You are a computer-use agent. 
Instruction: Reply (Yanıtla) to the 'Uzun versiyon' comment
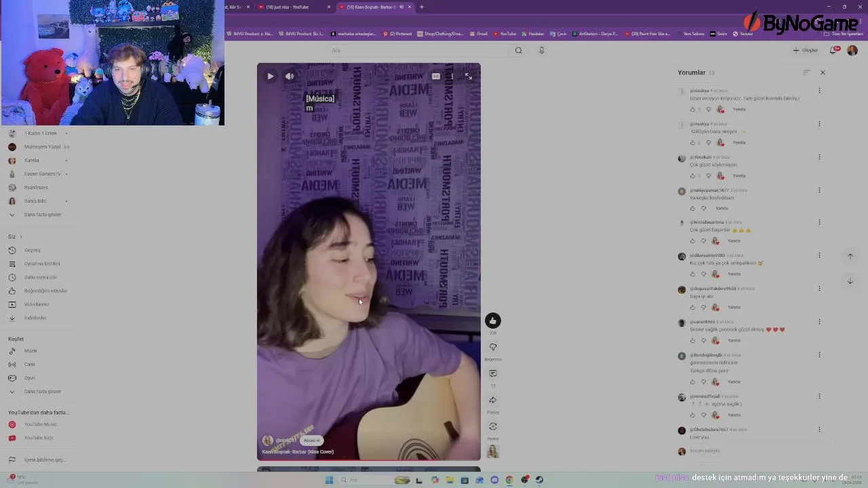pos(739,109)
